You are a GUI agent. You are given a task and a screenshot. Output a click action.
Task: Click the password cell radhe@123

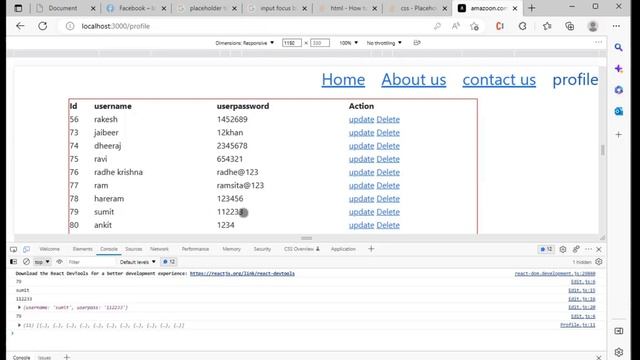point(237,172)
